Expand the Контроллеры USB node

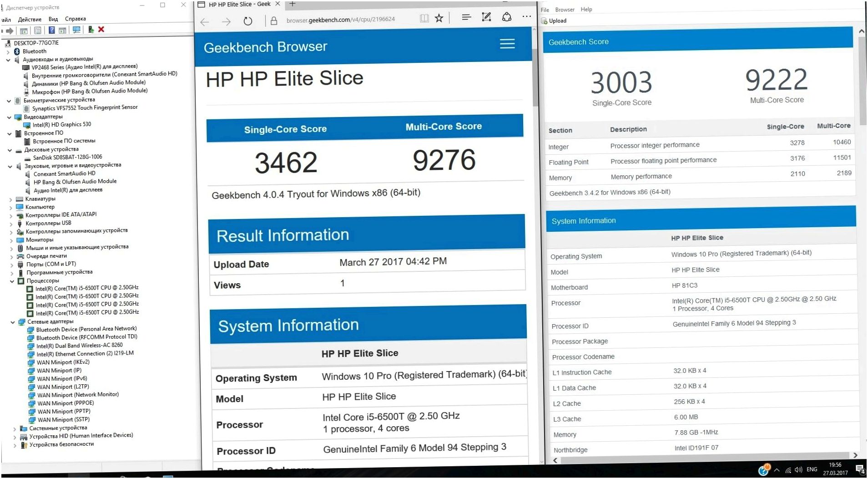(11, 224)
